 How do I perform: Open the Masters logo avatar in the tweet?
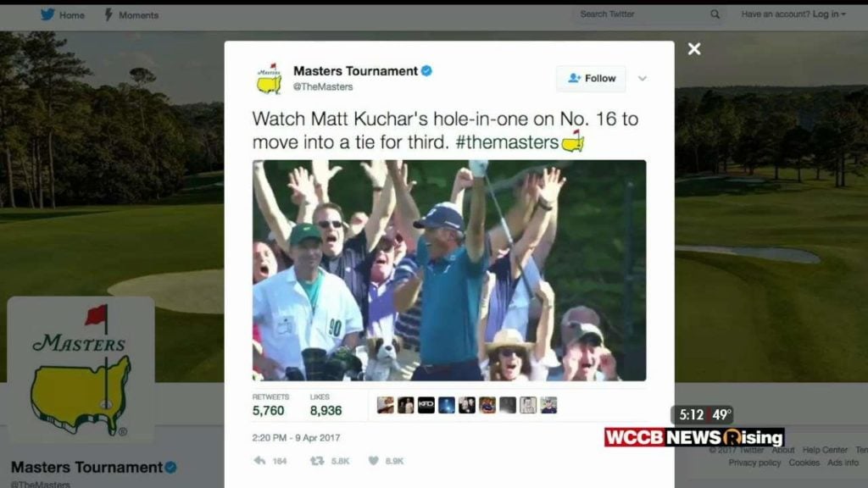coord(270,79)
